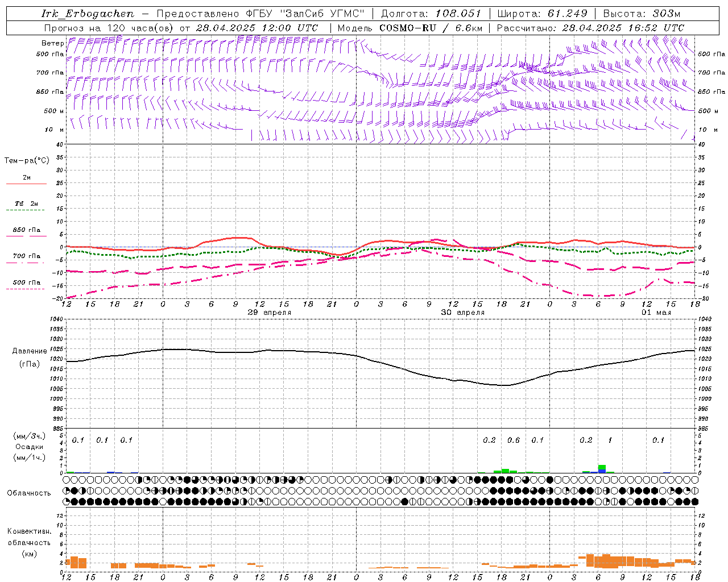Screen dimensions: 728x582
Task: Click the Давление pressure panel label
Action: click(x=28, y=351)
